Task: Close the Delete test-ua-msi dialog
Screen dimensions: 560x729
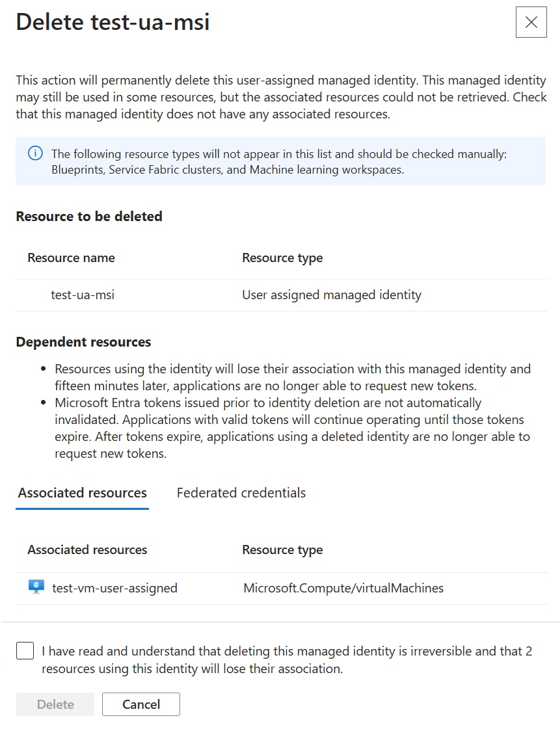Action: tap(531, 22)
